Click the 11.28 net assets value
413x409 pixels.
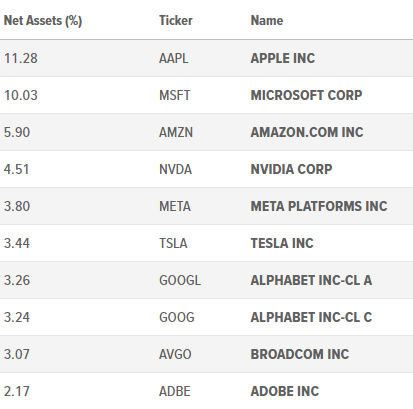coord(21,58)
